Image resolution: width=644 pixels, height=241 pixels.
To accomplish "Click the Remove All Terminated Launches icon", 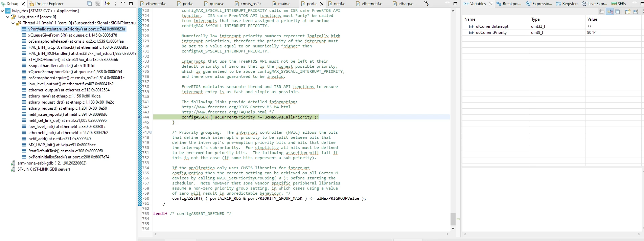I will (x=97, y=3).
